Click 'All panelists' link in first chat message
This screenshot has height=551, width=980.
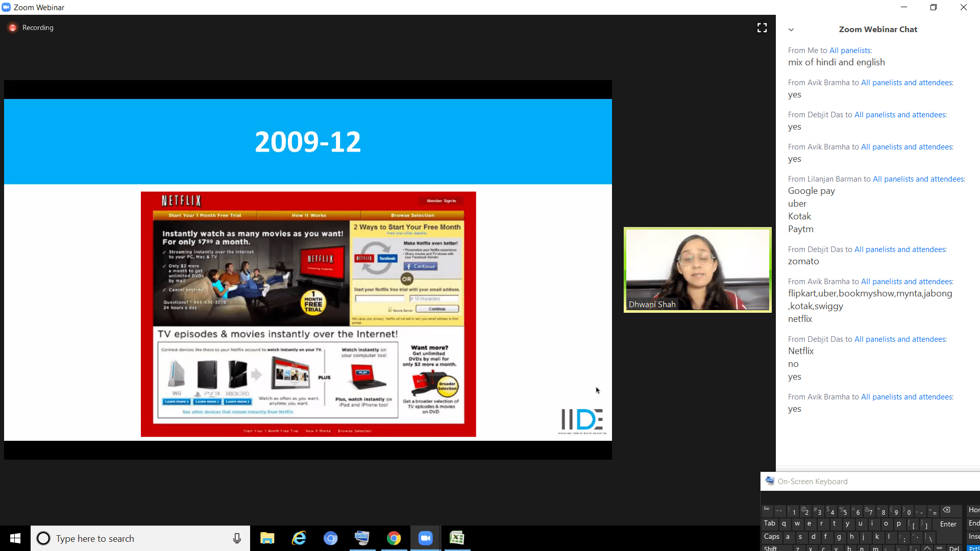coord(850,51)
